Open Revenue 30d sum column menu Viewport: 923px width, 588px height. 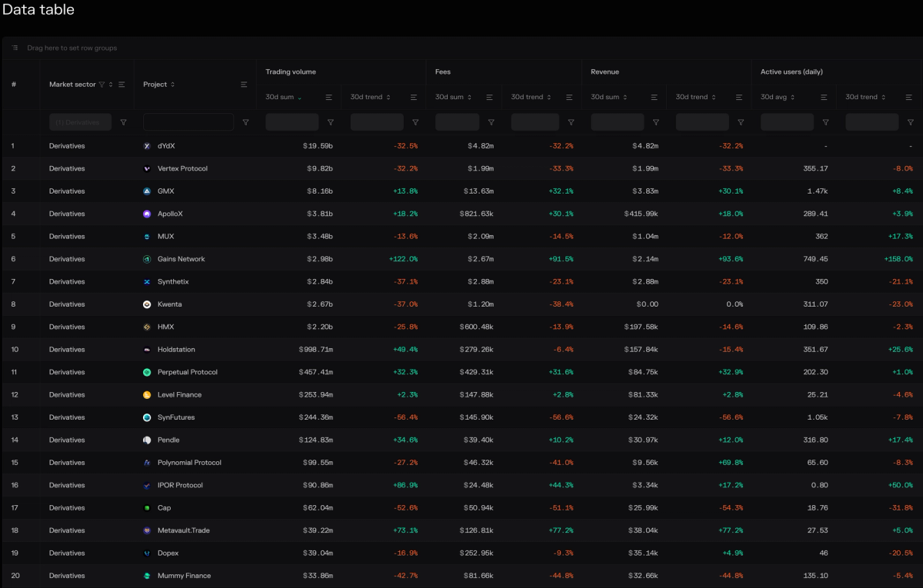(x=654, y=97)
